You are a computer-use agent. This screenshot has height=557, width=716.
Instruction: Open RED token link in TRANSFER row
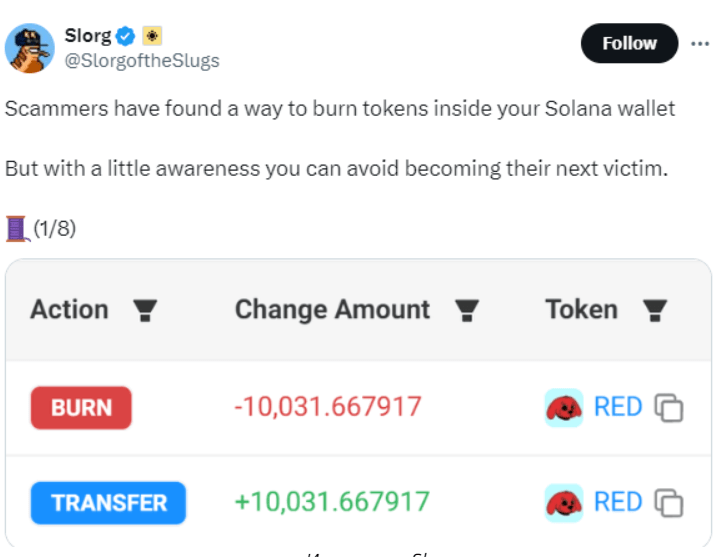(x=618, y=502)
